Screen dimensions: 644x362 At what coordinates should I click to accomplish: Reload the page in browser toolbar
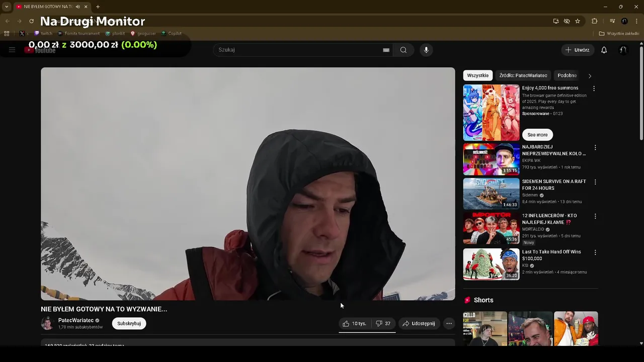tap(31, 21)
